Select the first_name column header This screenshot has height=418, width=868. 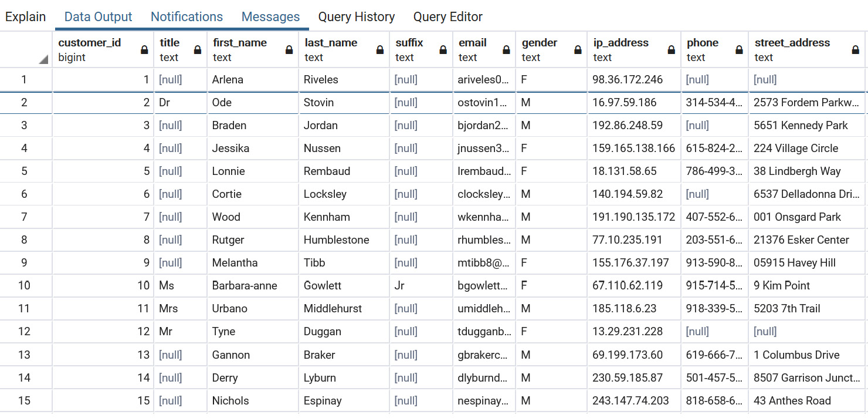tap(253, 50)
